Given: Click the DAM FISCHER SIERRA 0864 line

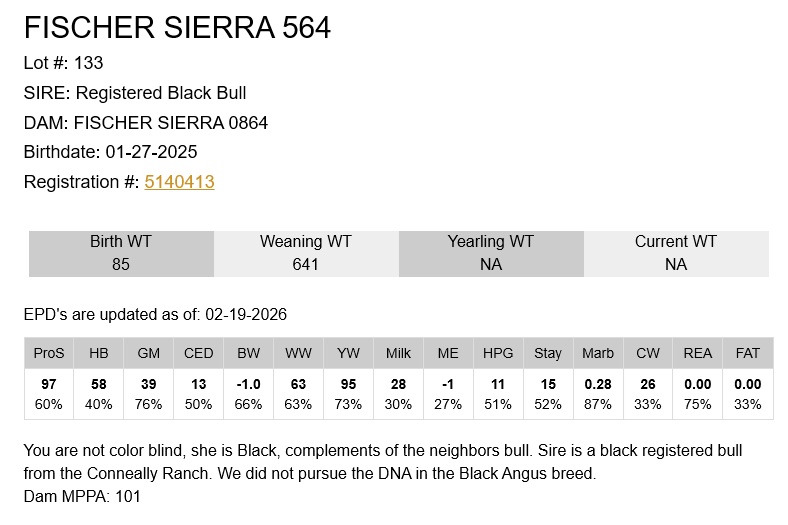Looking at the screenshot, I should pos(146,123).
